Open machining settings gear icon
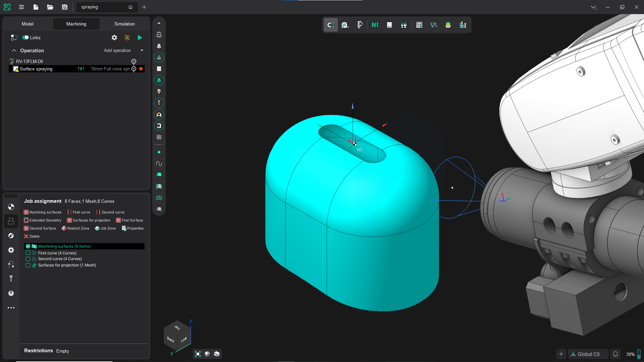Viewport: 644px width, 362px height. click(x=114, y=38)
